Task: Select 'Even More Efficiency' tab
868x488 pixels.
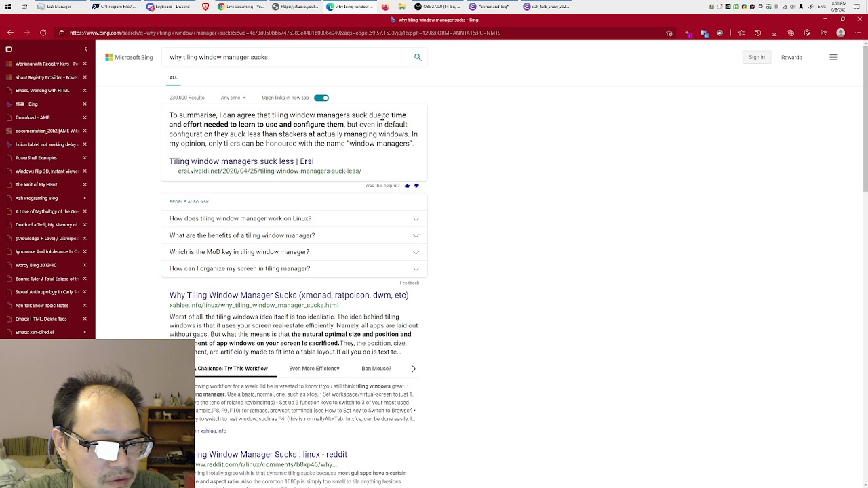Action: coord(314,369)
